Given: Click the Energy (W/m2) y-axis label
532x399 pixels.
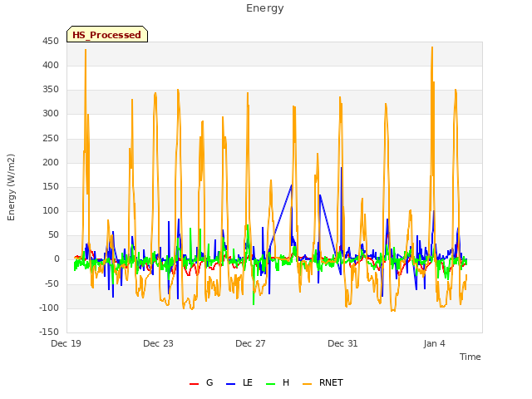Looking at the screenshot, I should (11, 187).
